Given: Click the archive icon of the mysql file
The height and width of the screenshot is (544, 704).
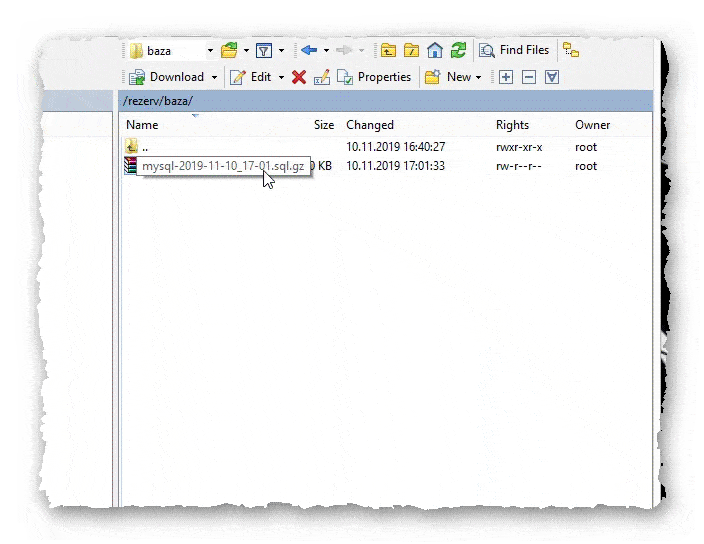Looking at the screenshot, I should 130,165.
